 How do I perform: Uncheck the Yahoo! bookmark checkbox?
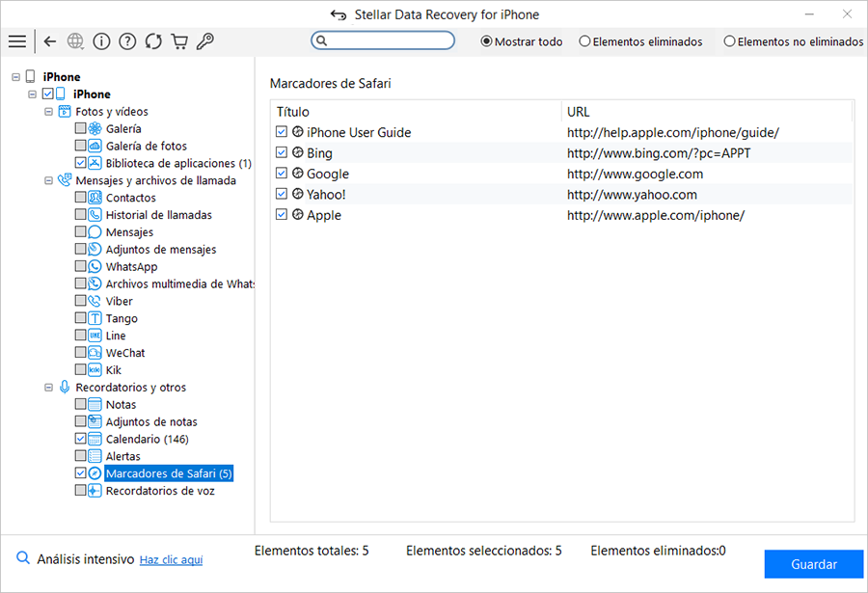(282, 194)
